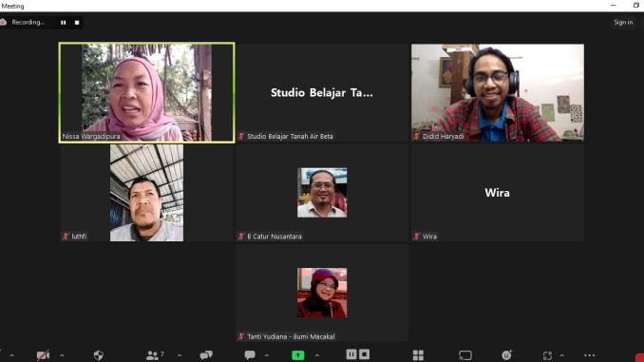Click the Sign in link
This screenshot has width=644, height=362.
click(x=623, y=22)
